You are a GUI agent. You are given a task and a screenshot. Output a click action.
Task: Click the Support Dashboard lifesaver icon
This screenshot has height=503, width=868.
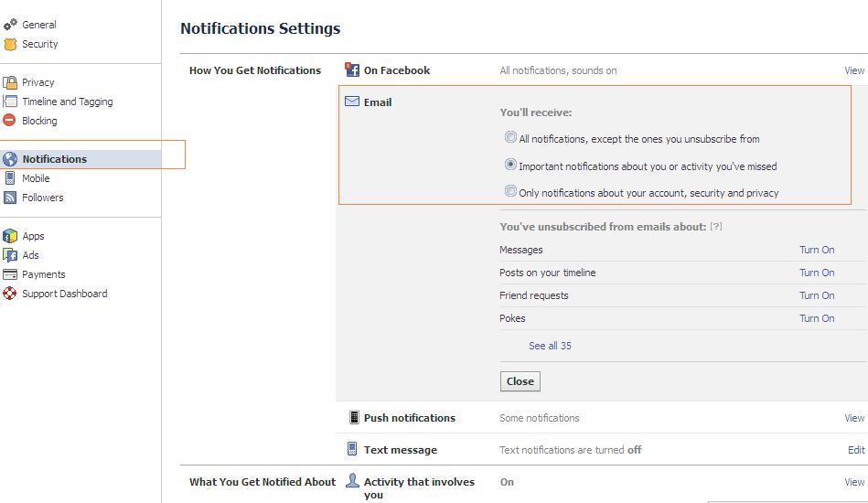10,294
